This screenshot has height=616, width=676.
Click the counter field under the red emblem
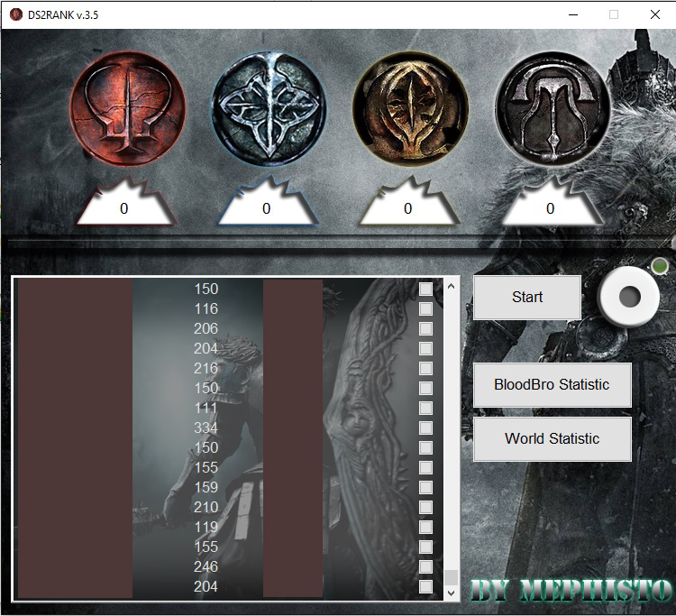pyautogui.click(x=124, y=208)
